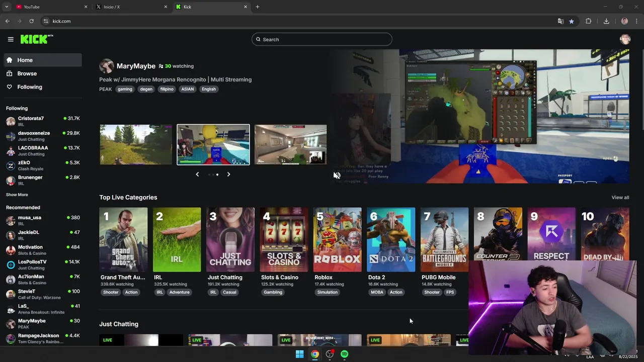Open zEKO channel in sidebar
The height and width of the screenshot is (362, 644).
[43, 165]
